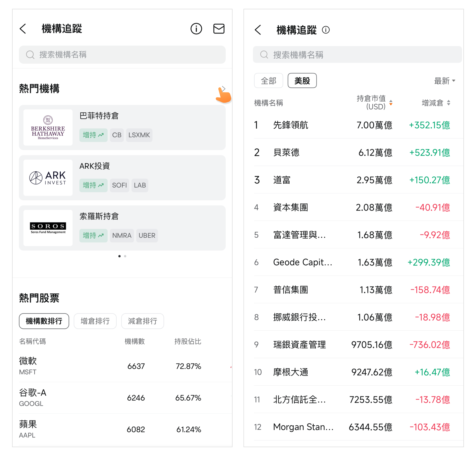
Task: Click back arrow on left screen
Action: [23, 29]
